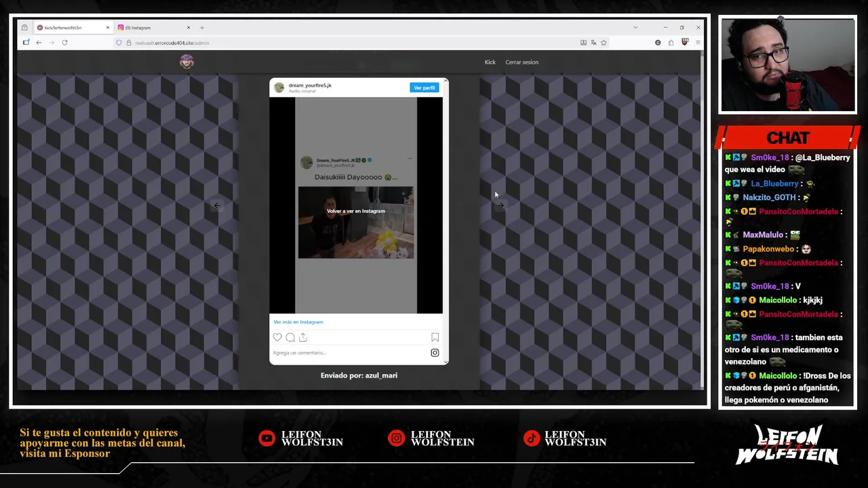
Task: Click the Ver perfil button
Action: 424,87
